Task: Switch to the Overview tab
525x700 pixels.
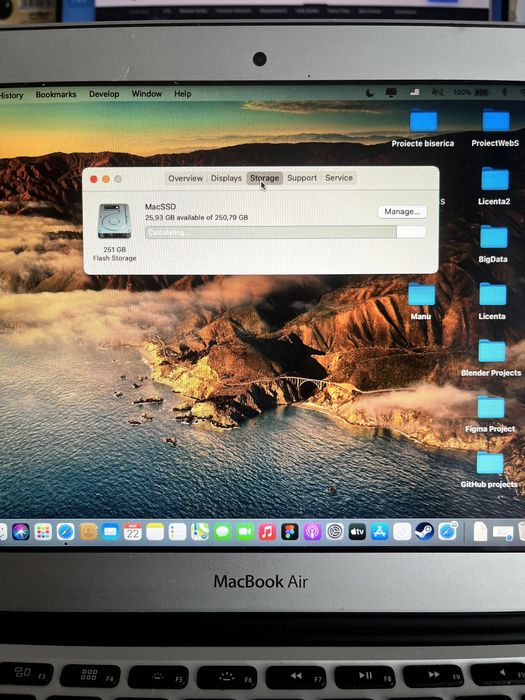Action: (x=185, y=178)
